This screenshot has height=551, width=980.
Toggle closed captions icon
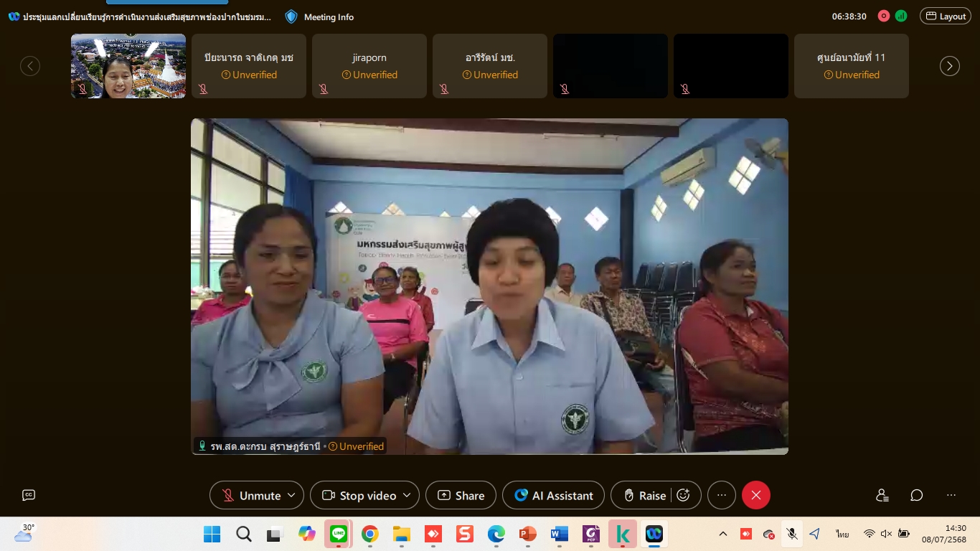[29, 495]
